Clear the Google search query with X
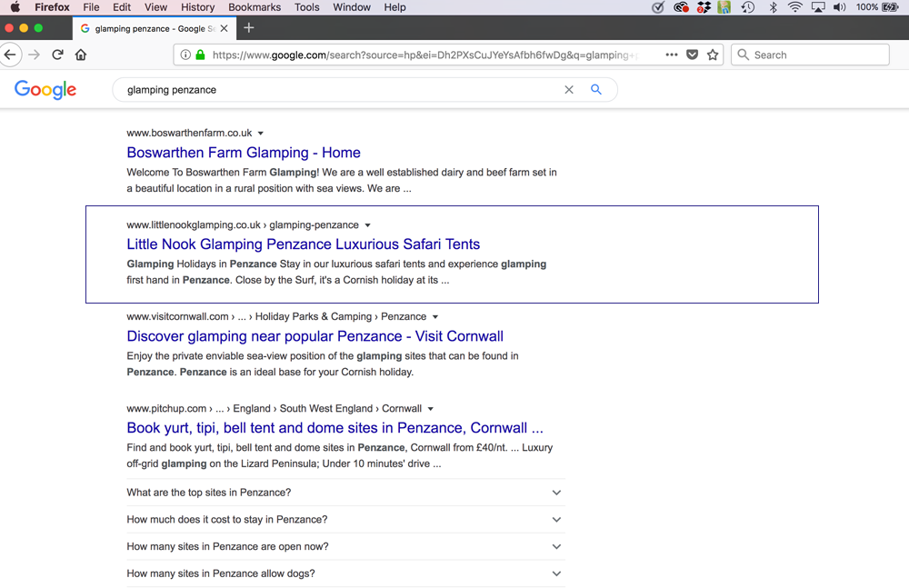909x588 pixels. pyautogui.click(x=569, y=90)
